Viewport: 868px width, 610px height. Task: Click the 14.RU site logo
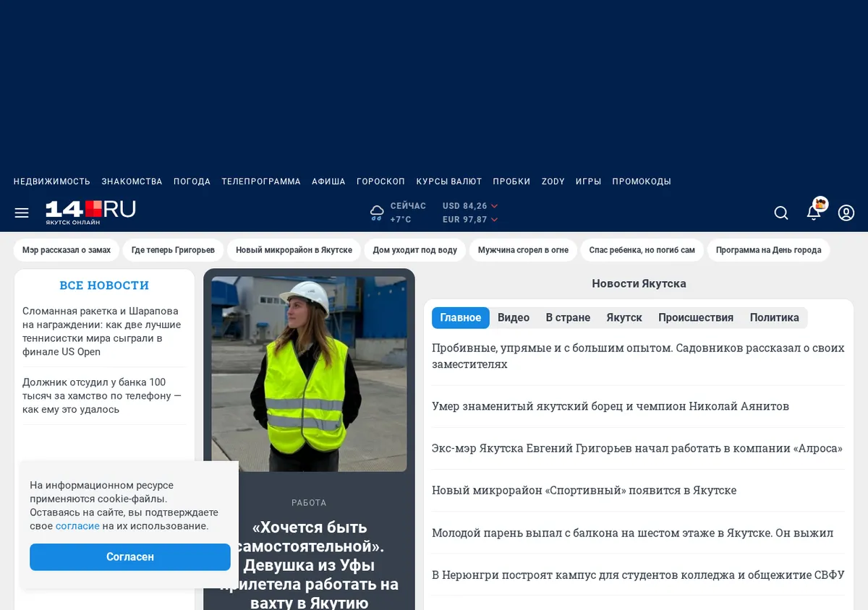(x=90, y=212)
